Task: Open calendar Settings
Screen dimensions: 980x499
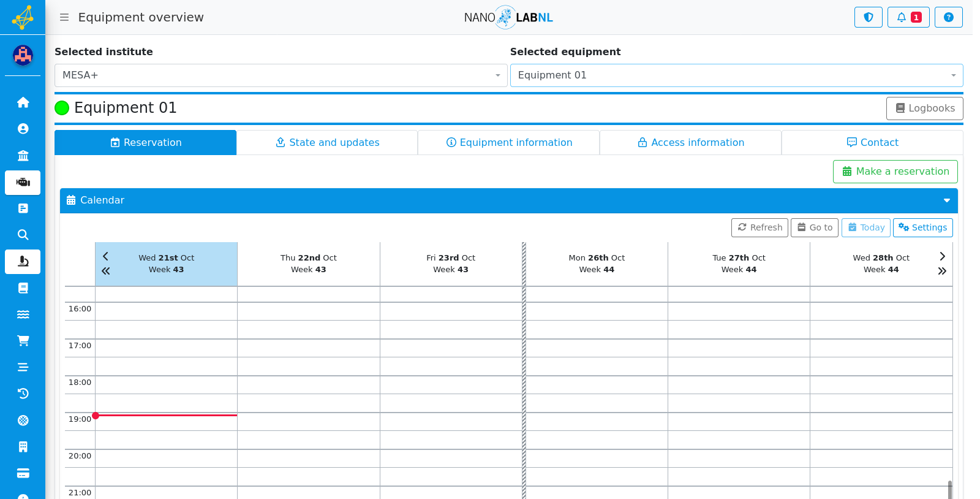Action: (x=922, y=227)
